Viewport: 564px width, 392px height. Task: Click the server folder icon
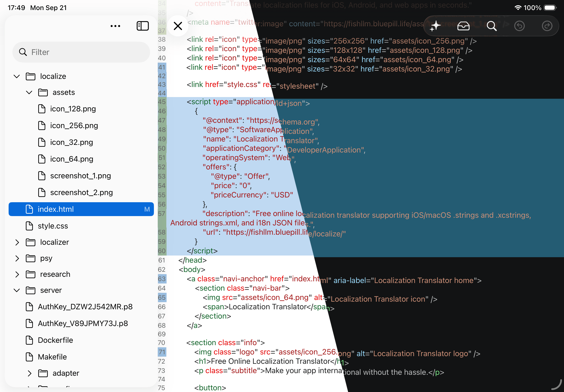[30, 290]
